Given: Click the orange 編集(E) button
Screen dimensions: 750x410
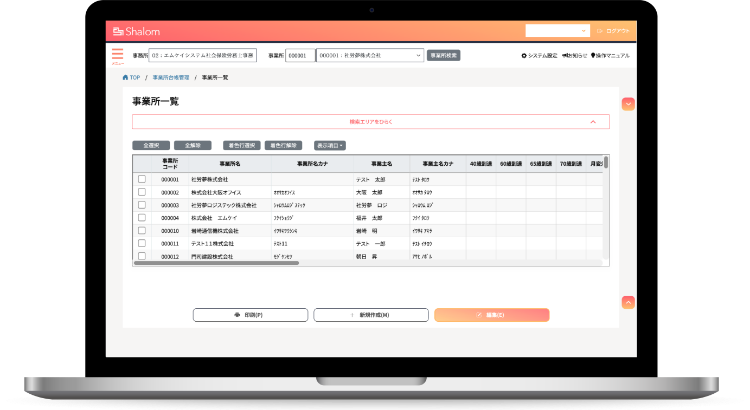Looking at the screenshot, I should [x=492, y=315].
